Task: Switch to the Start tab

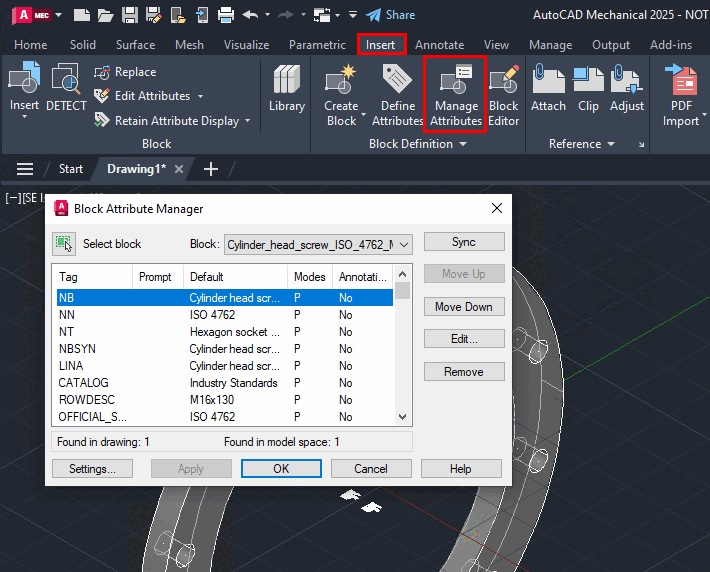Action: [x=71, y=169]
